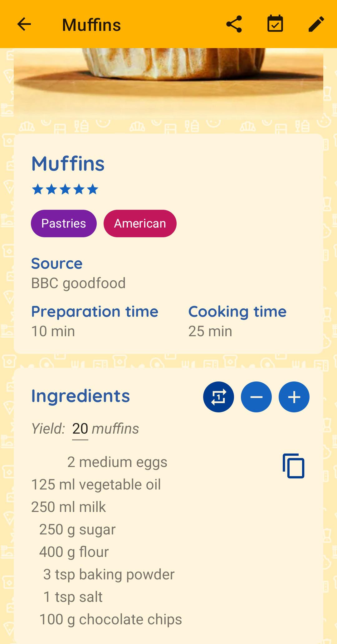This screenshot has width=337, height=644.
Task: Tap the five-star rating row
Action: click(x=65, y=189)
